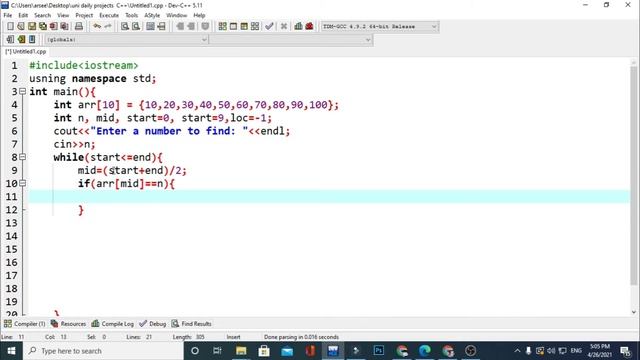Open the empty function list dropdown
This screenshot has width=640, height=360.
291,40
